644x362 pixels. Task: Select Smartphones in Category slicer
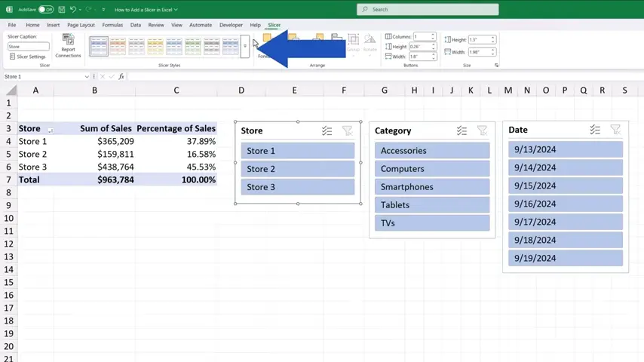click(x=432, y=187)
